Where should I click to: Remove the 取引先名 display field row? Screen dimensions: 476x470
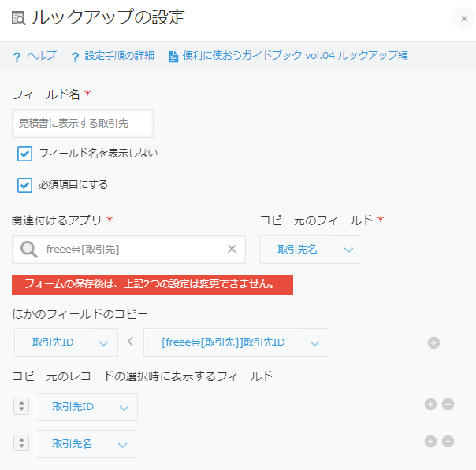coord(448,441)
